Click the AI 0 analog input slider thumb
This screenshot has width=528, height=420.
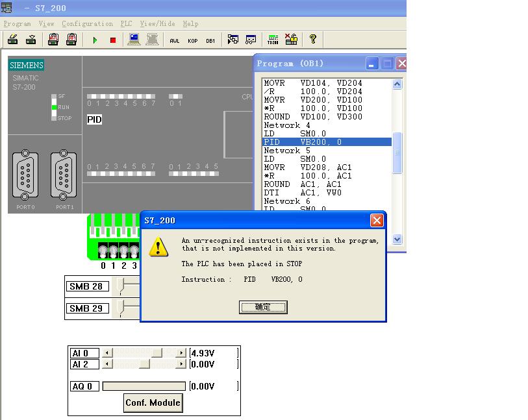[x=157, y=353]
